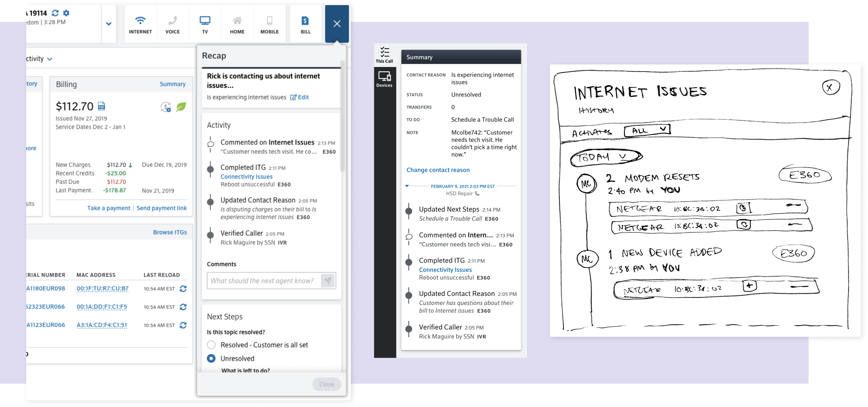The height and width of the screenshot is (407, 868).
Task: Click the Bill dollar icon
Action: click(x=305, y=21)
